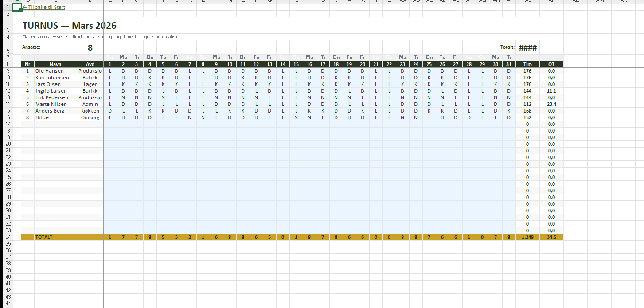Screen dimensions: 644x308
Task: Click the 'Tilbake til Start' link
Action: pos(44,7)
